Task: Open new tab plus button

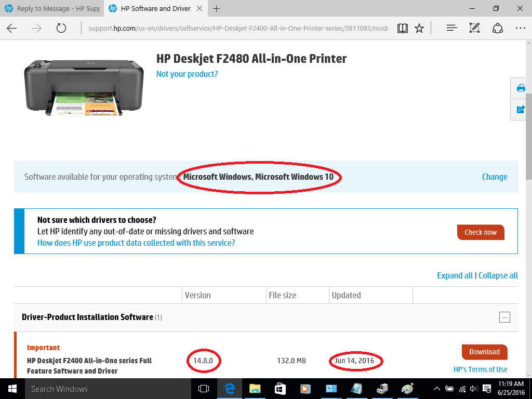Action: [216, 8]
